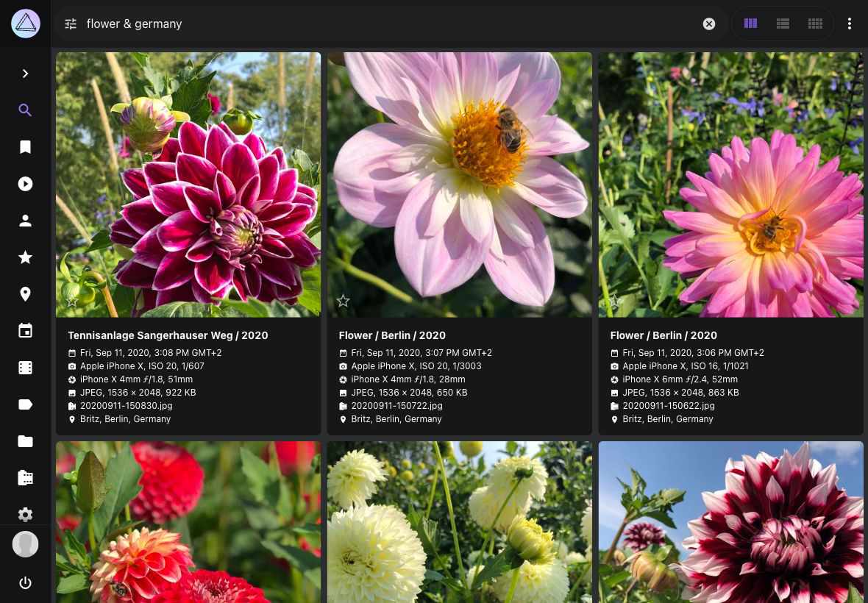Switch to list view
This screenshot has width=868, height=603.
[783, 24]
